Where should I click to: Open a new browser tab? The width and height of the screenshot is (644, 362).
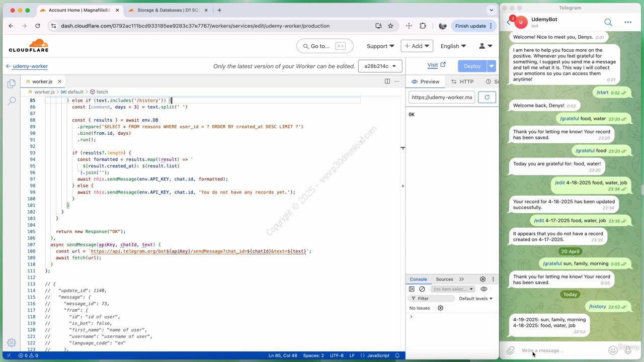219,10
